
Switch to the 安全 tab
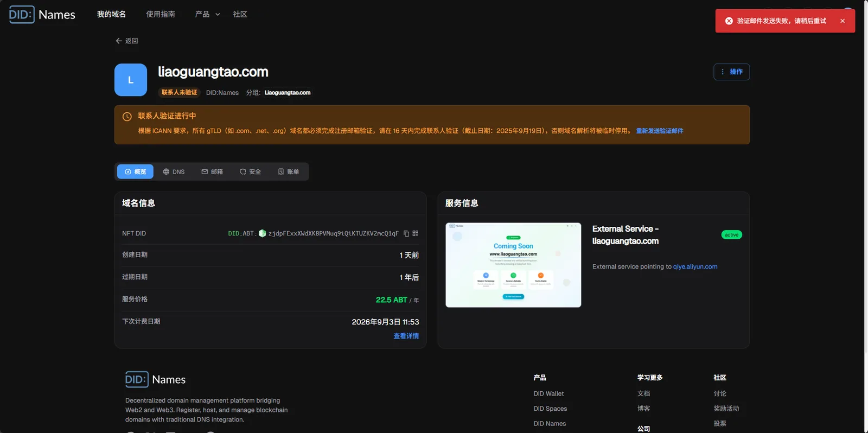pos(250,171)
